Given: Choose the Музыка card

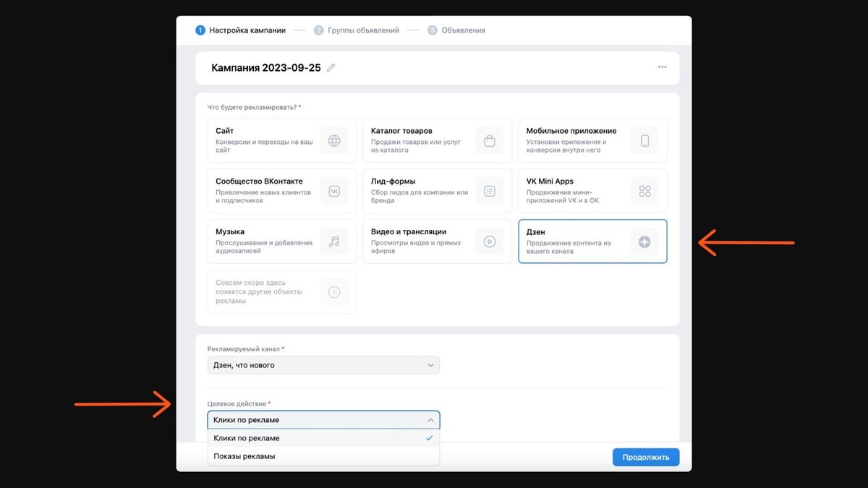Looking at the screenshot, I should coord(282,241).
